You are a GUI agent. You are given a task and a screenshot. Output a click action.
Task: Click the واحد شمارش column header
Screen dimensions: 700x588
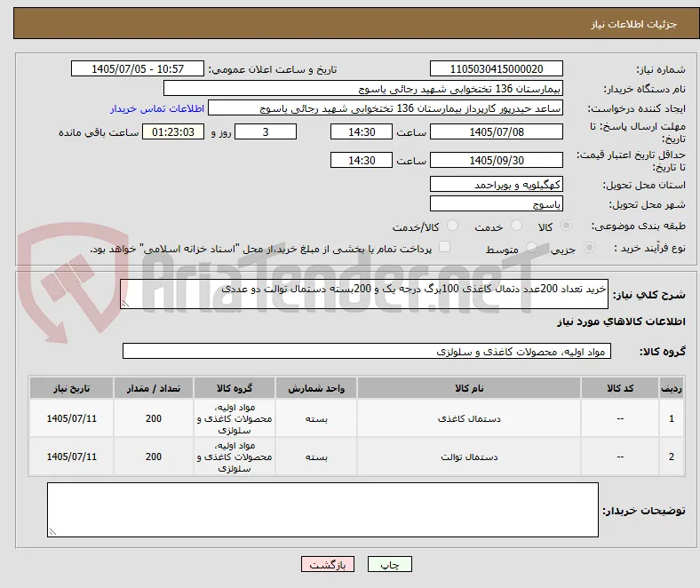316,388
